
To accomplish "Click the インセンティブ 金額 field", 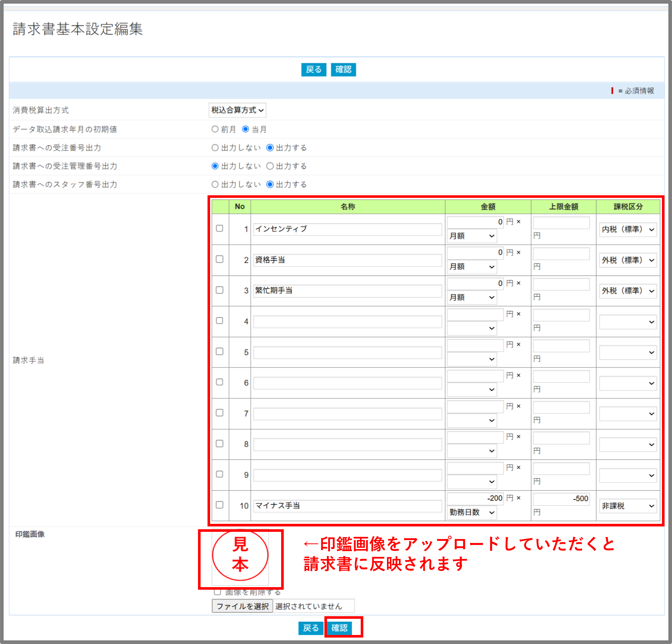I will pyautogui.click(x=475, y=222).
